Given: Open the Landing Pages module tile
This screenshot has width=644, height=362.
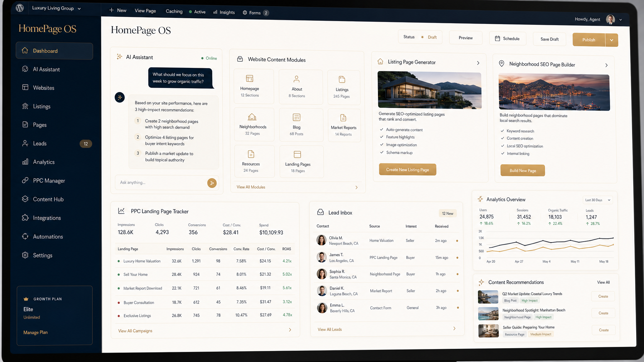Looking at the screenshot, I should pyautogui.click(x=302, y=162).
